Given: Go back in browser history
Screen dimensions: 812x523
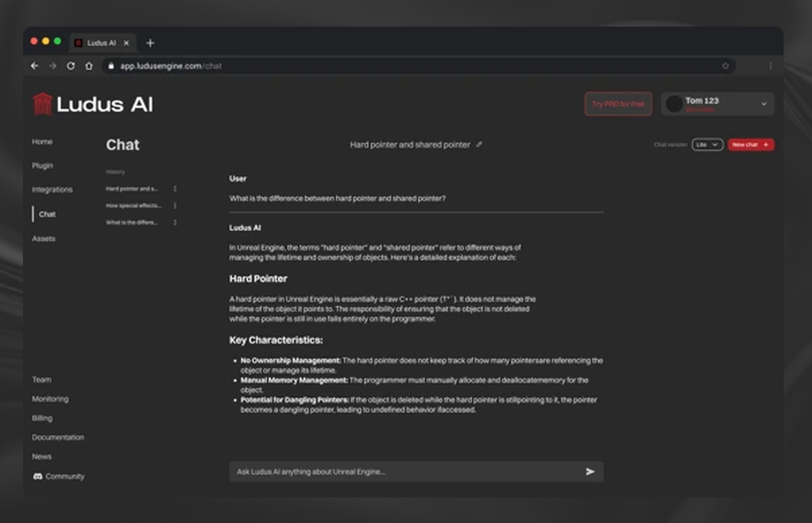Looking at the screenshot, I should coord(34,66).
